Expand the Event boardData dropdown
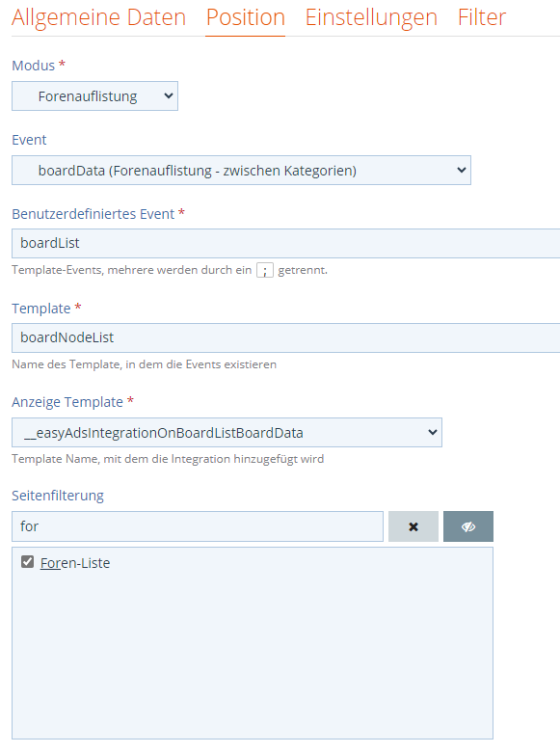 (241, 170)
